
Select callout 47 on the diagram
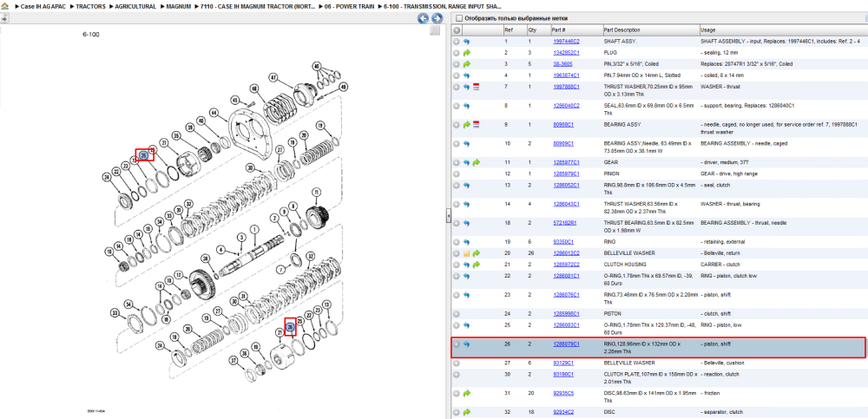(273, 77)
